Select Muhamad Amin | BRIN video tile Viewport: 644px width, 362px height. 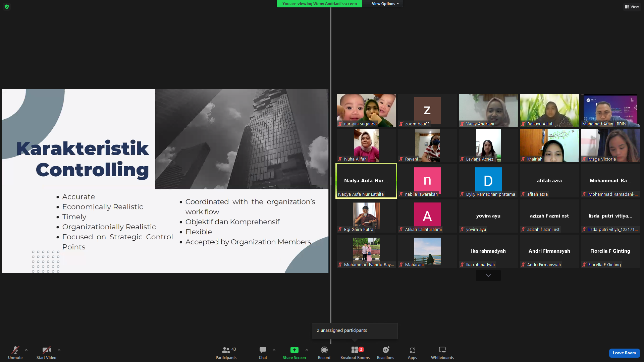coord(610,110)
